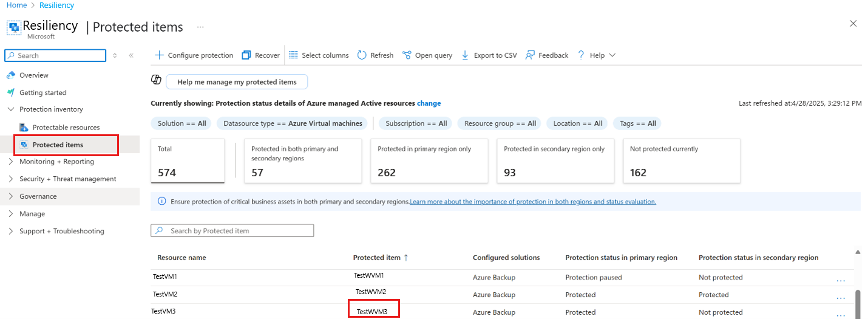Click the Copilot icon beside Help button
The width and height of the screenshot is (868, 319).
pyautogui.click(x=156, y=81)
